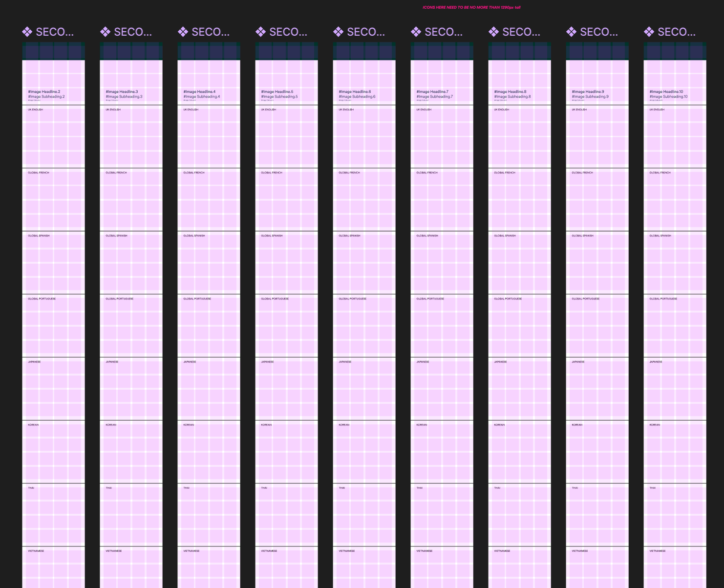Click '#Image Subheading.2' text
The height and width of the screenshot is (588, 724).
tap(46, 97)
